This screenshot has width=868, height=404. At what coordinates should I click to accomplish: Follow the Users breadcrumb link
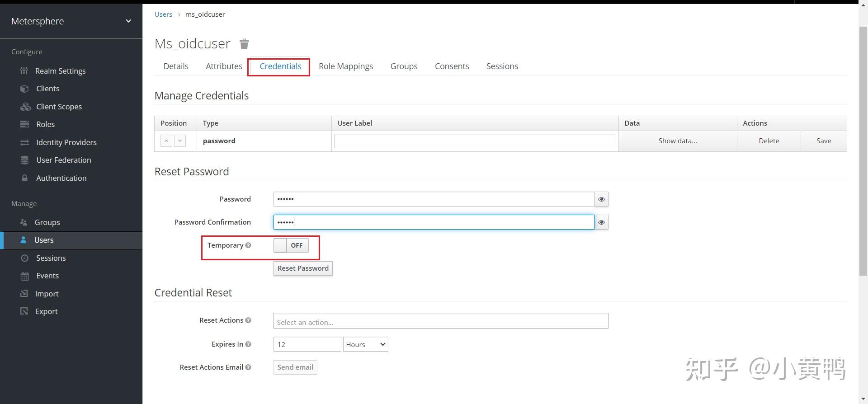tap(163, 14)
